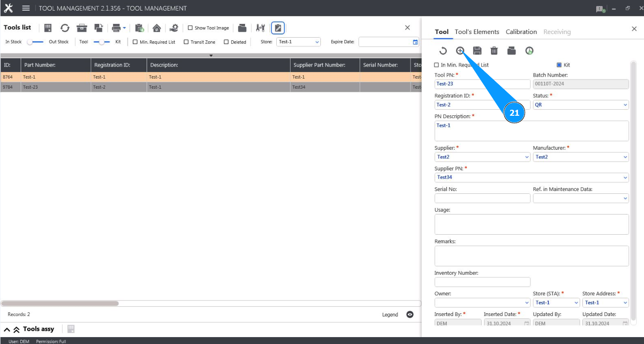This screenshot has width=644, height=344.
Task: Enable Show Tool Image checkbox
Action: (x=190, y=28)
